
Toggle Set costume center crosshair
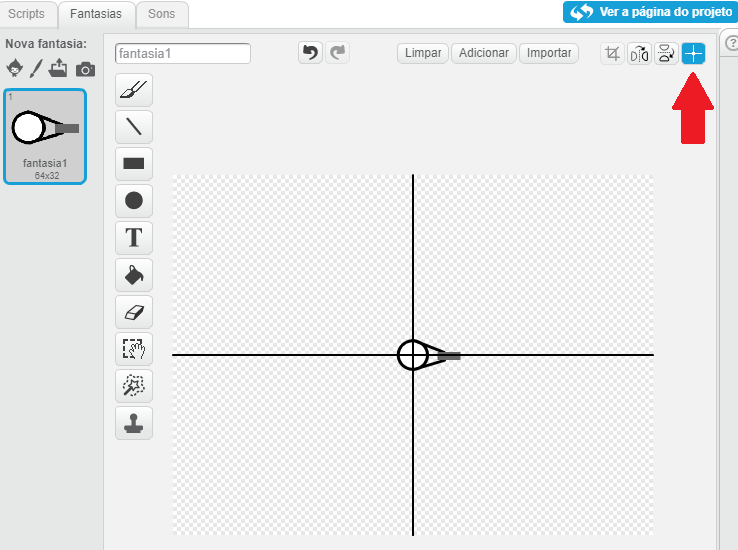pyautogui.click(x=693, y=53)
